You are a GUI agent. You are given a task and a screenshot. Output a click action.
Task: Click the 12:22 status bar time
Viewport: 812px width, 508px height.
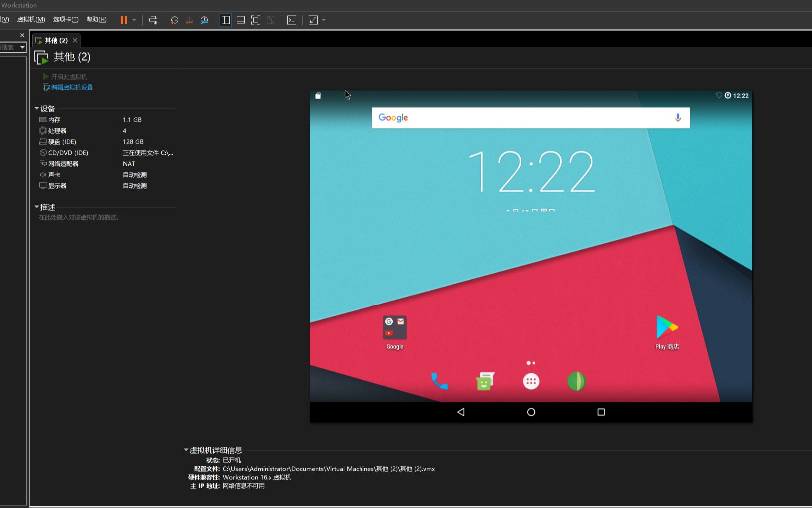pyautogui.click(x=741, y=96)
